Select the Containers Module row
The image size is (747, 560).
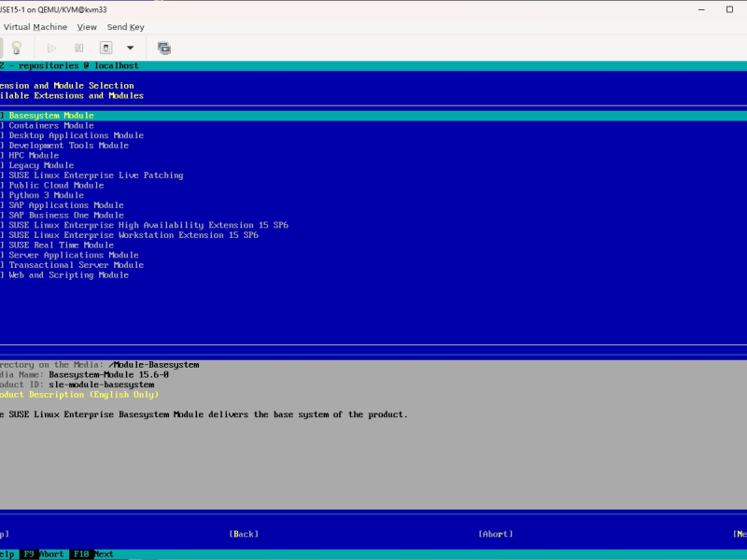click(x=373, y=125)
